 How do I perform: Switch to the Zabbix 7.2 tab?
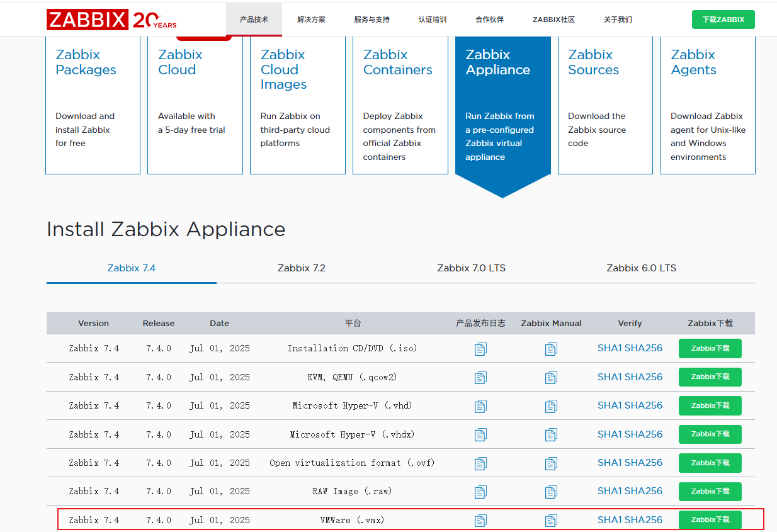pos(302,268)
